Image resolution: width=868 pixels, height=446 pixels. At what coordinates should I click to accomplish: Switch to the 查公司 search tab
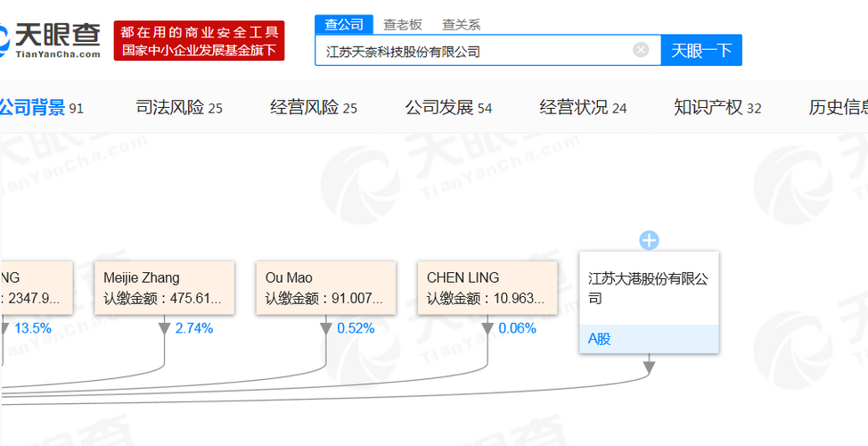click(x=344, y=24)
